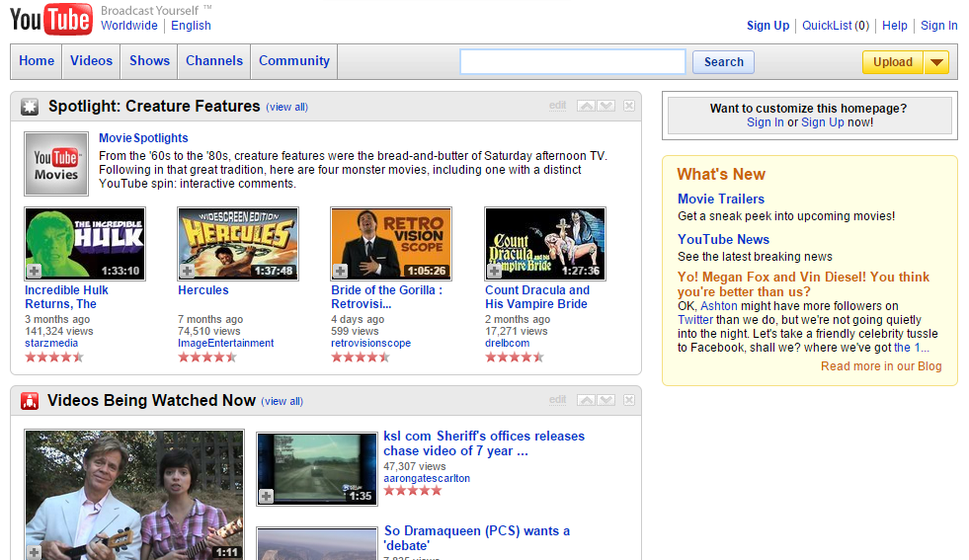This screenshot has width=969, height=560.
Task: Open Incredible Hulk video thumbnail
Action: point(85,244)
